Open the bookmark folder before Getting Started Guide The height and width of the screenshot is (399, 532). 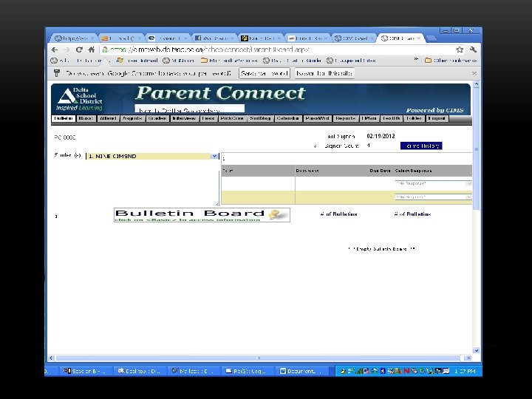(x=229, y=61)
